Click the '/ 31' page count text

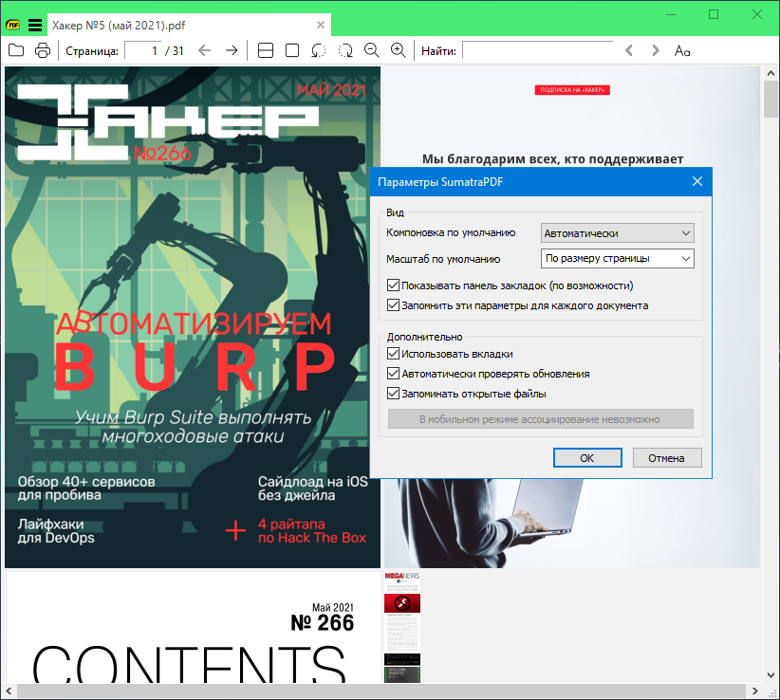175,50
